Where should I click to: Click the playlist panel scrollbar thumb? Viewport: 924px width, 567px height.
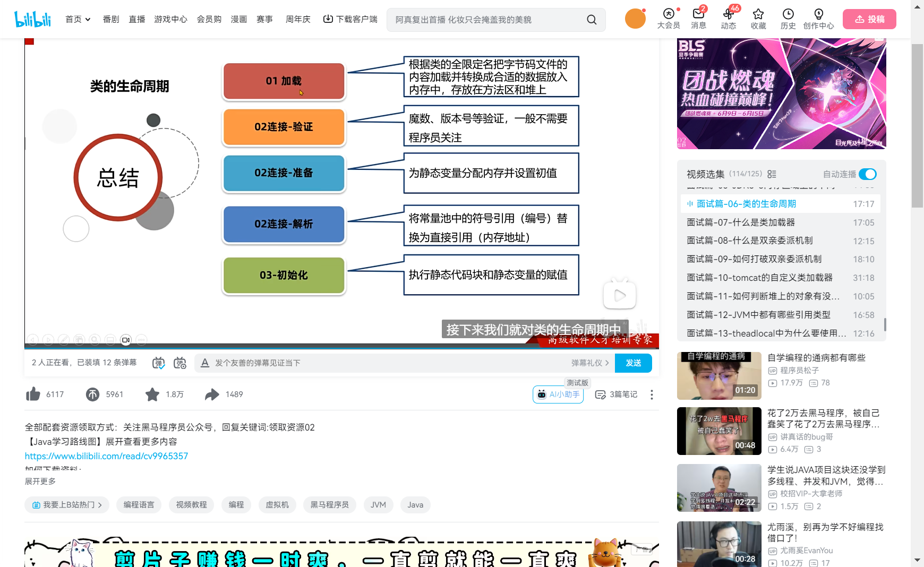tap(885, 324)
